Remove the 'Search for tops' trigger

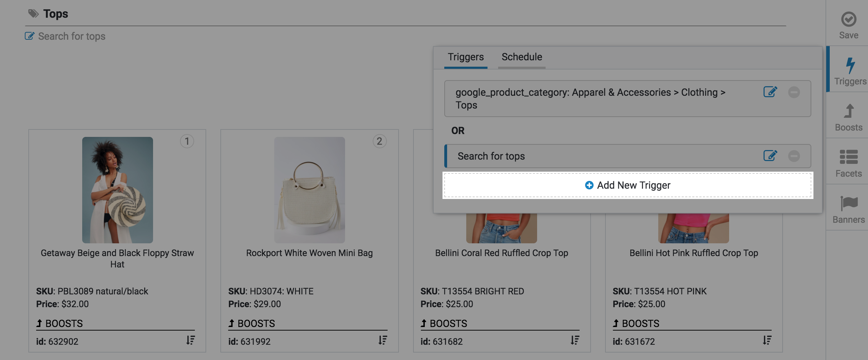[x=794, y=156]
